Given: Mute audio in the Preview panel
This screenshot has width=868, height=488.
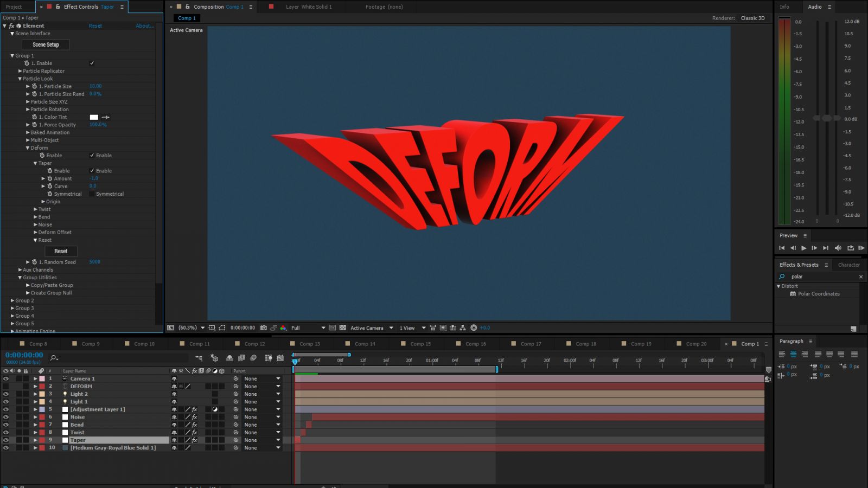Looking at the screenshot, I should (x=838, y=248).
